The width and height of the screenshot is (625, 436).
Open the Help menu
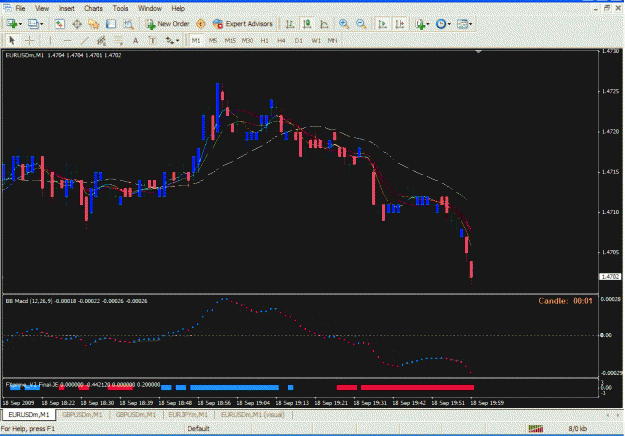pyautogui.click(x=178, y=8)
